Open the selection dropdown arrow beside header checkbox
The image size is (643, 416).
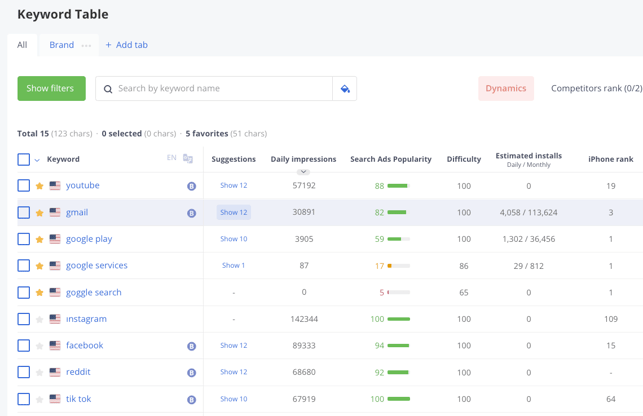[37, 160]
